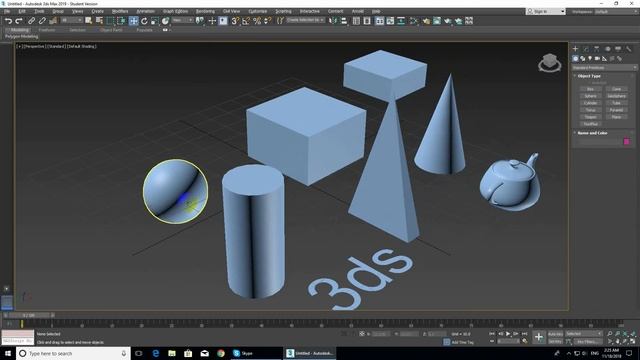The width and height of the screenshot is (640, 360).
Task: Click the timeline frame slider
Action: [29, 315]
